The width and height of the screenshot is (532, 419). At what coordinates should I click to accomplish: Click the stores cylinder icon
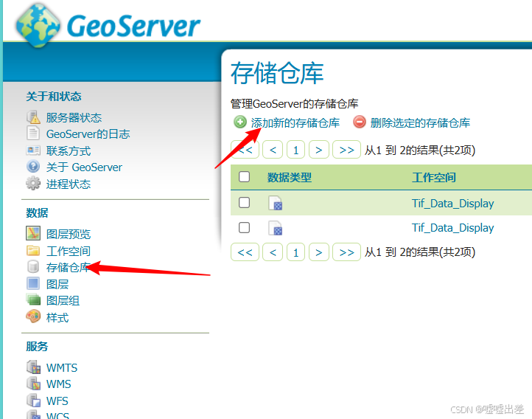[x=33, y=267]
